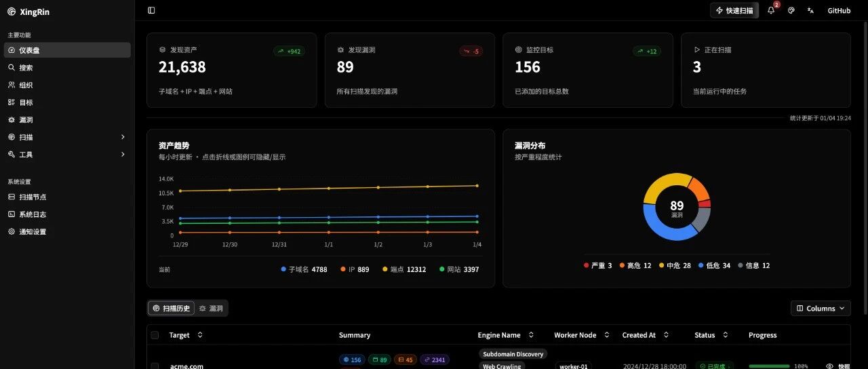Click the +942 trend badge

pyautogui.click(x=289, y=51)
